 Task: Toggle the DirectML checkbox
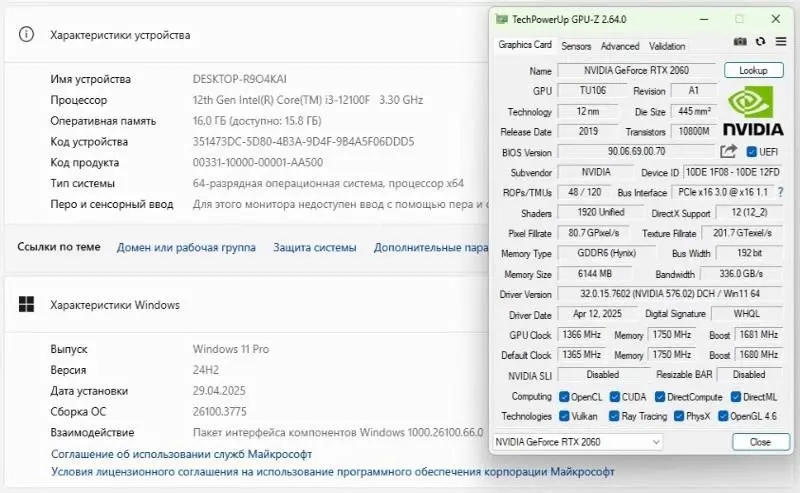tap(736, 397)
